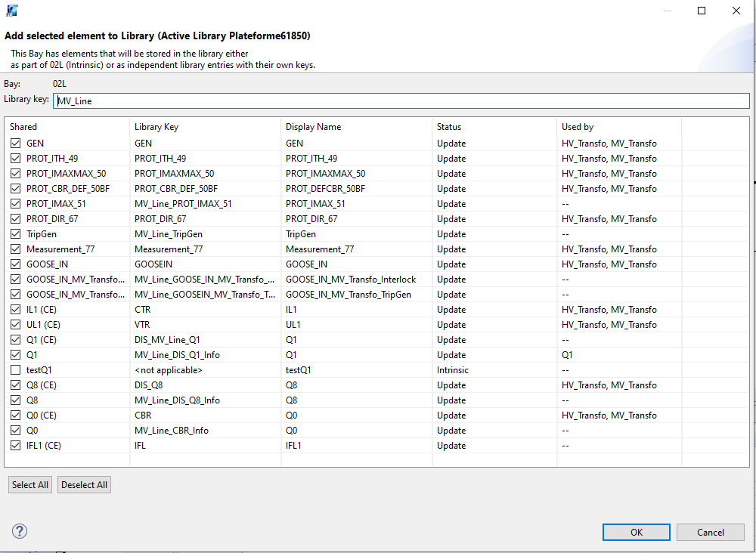Screen dimensions: 756x553
Task: Confirm with the OK button
Action: [636, 532]
